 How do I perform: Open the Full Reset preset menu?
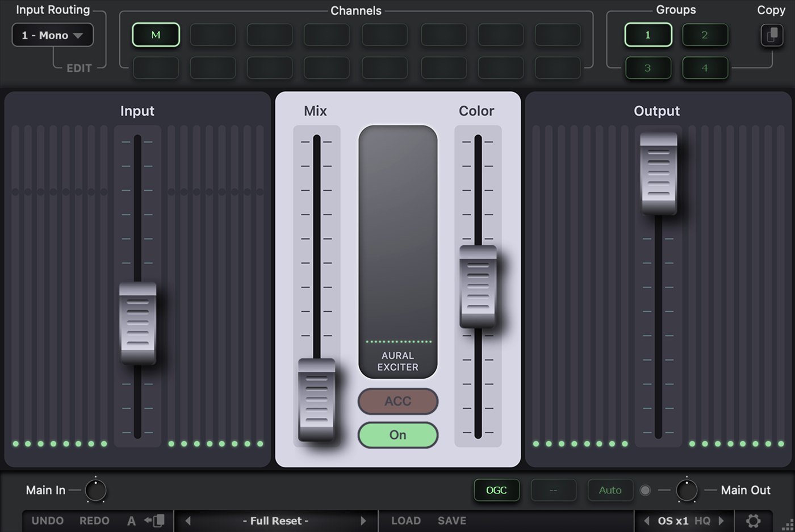tap(275, 521)
